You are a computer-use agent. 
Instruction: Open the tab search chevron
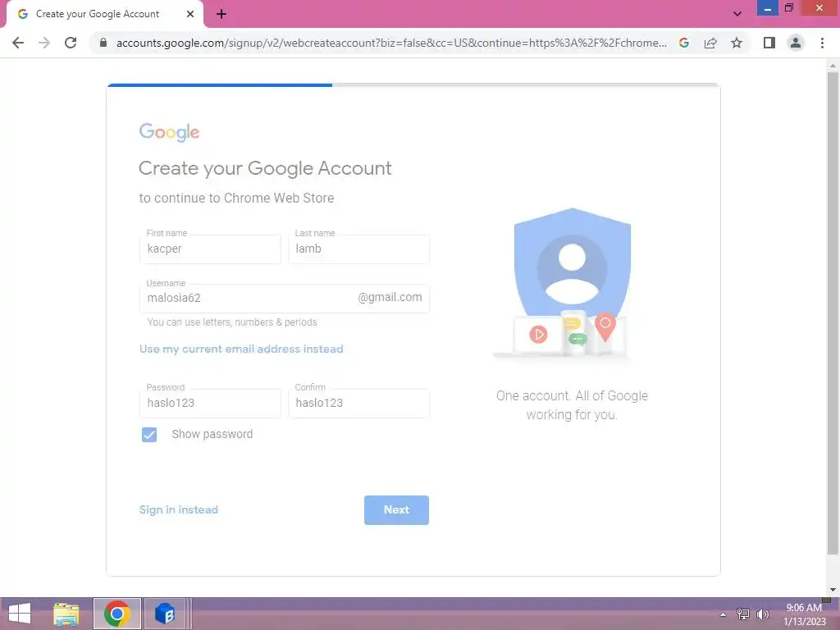point(737,14)
